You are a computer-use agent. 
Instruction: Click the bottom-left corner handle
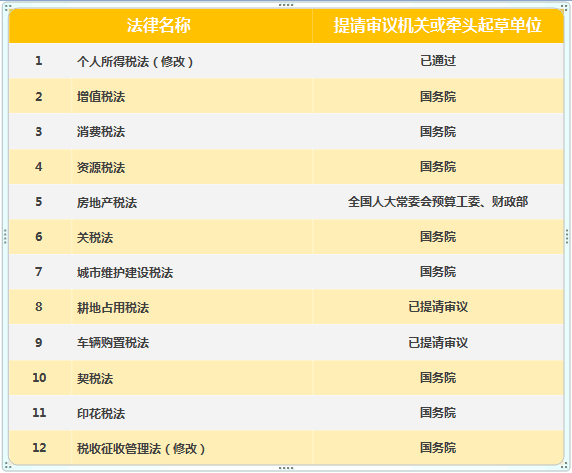(7, 466)
